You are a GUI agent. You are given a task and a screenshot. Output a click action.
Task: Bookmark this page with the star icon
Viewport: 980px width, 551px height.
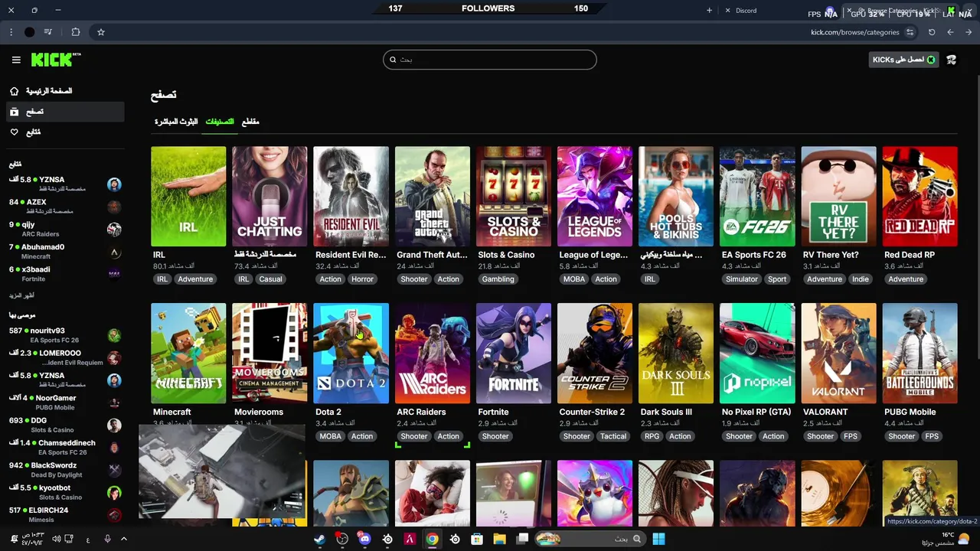[x=100, y=32]
